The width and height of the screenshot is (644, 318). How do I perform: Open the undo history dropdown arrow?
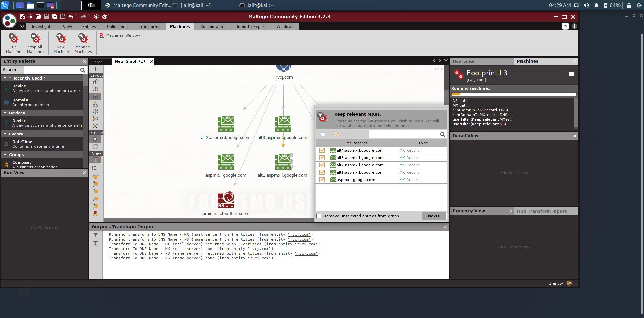pyautogui.click(x=76, y=15)
